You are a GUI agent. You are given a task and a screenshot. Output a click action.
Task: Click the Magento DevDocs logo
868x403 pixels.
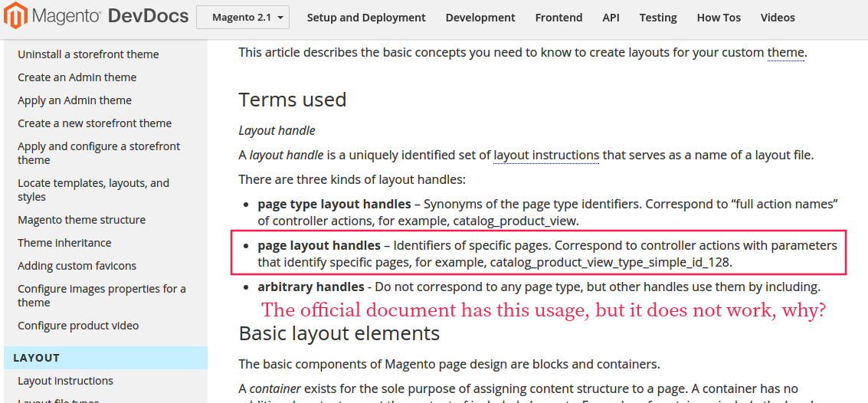pos(97,17)
